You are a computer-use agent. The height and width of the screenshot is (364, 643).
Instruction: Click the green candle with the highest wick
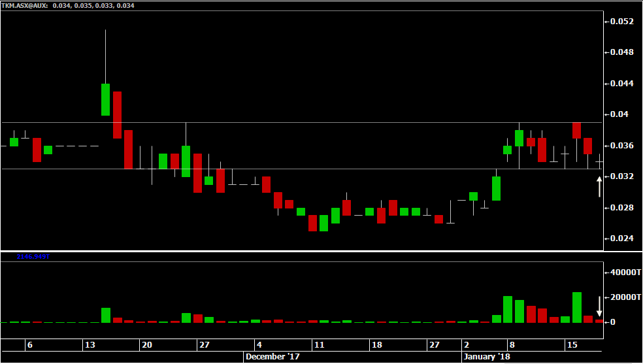(105, 99)
